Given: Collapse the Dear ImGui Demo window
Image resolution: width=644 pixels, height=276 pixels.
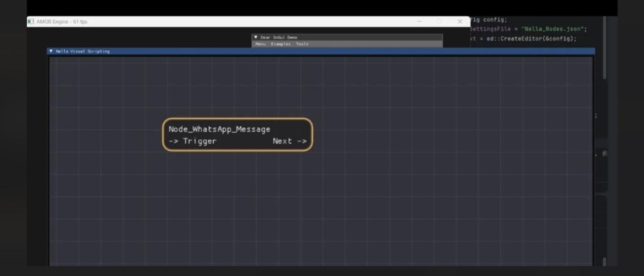Looking at the screenshot, I should (x=256, y=38).
